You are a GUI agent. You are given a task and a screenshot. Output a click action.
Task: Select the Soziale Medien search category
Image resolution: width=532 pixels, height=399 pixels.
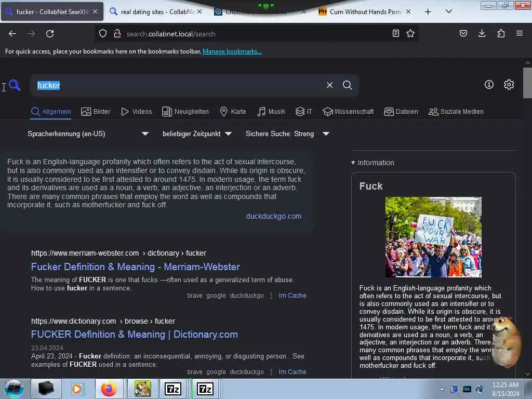click(456, 112)
